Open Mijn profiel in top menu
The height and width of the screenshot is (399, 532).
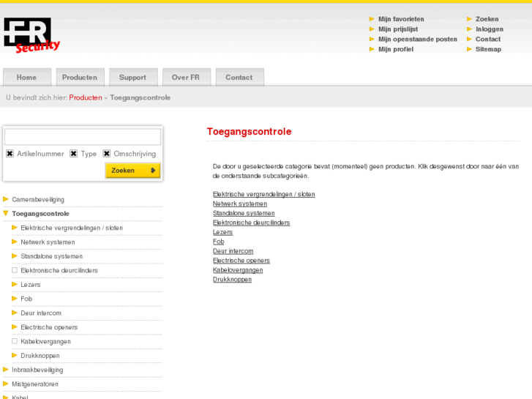tap(396, 49)
